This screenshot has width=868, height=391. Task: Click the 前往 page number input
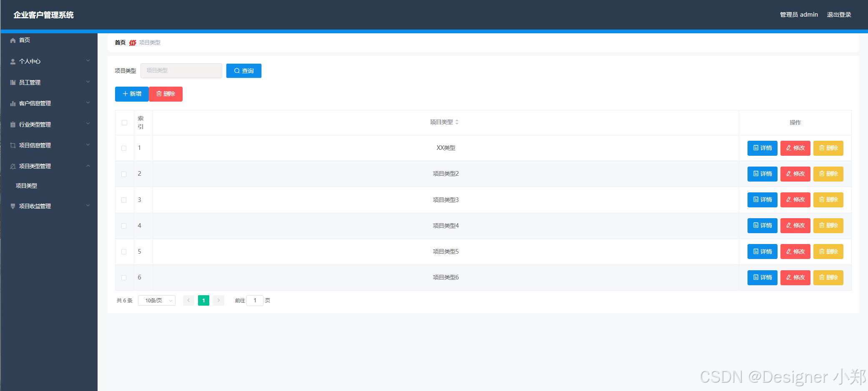click(255, 300)
